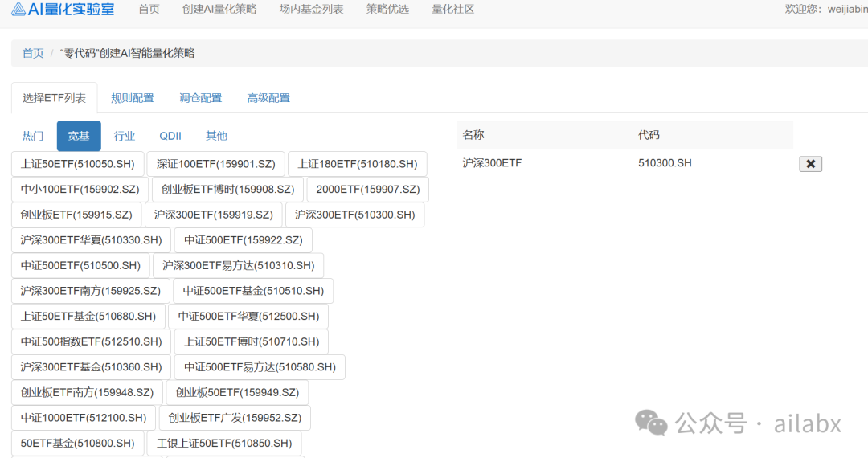
Task: Click the 510300.SH code cell
Action: (x=665, y=163)
